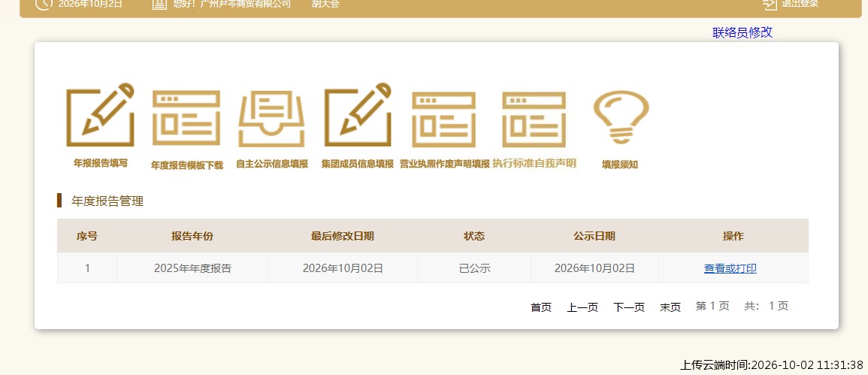Go to 首页 in the pagination
Viewport: 868px width, 375px height.
click(541, 307)
